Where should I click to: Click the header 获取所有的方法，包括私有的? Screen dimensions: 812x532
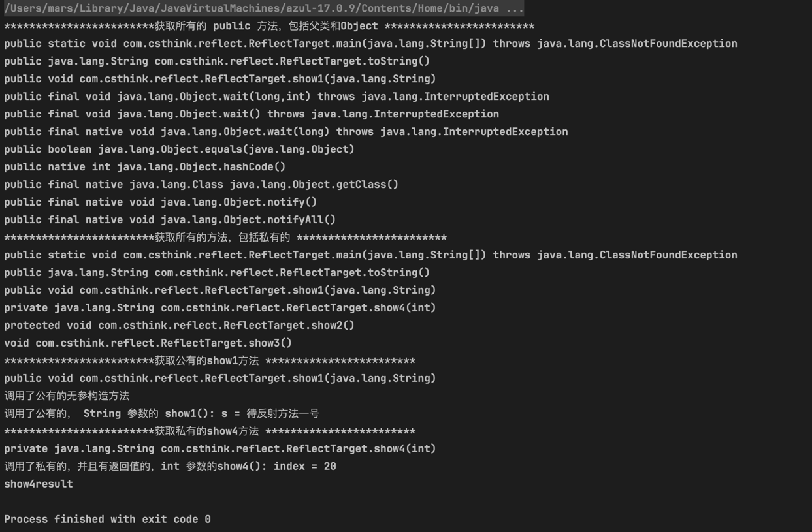(x=225, y=238)
